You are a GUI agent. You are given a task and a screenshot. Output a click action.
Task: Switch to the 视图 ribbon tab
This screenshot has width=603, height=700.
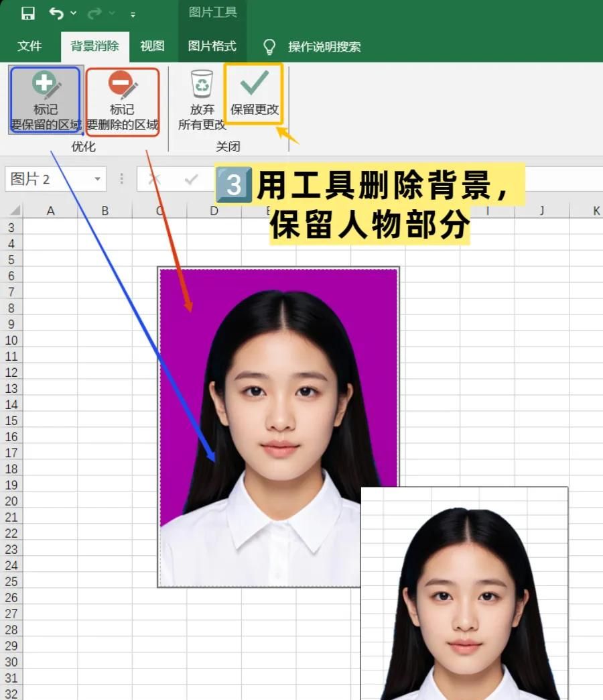pos(151,47)
